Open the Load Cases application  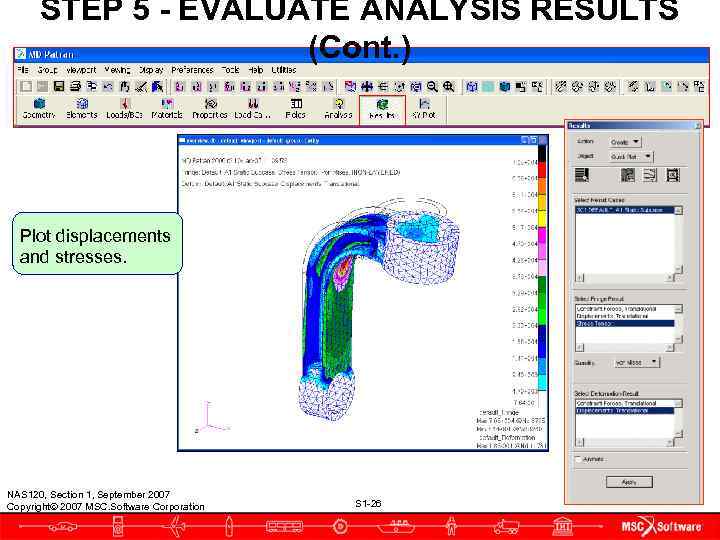252,109
